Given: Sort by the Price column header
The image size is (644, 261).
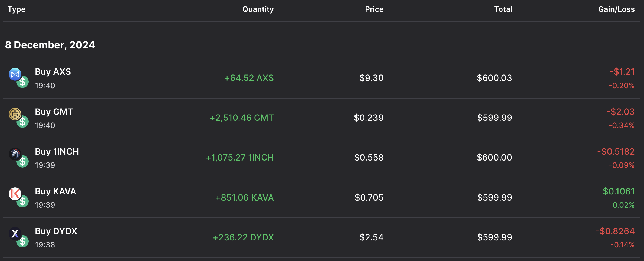Looking at the screenshot, I should click(374, 9).
